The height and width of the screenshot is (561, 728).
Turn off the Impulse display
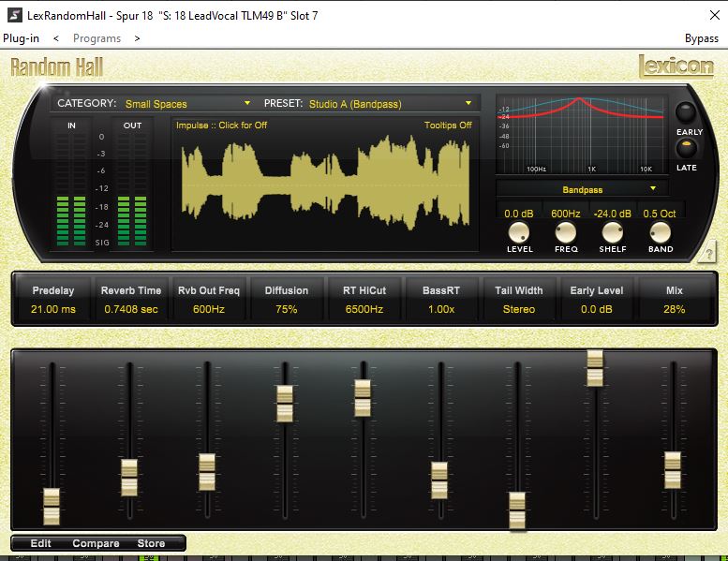tap(221, 125)
